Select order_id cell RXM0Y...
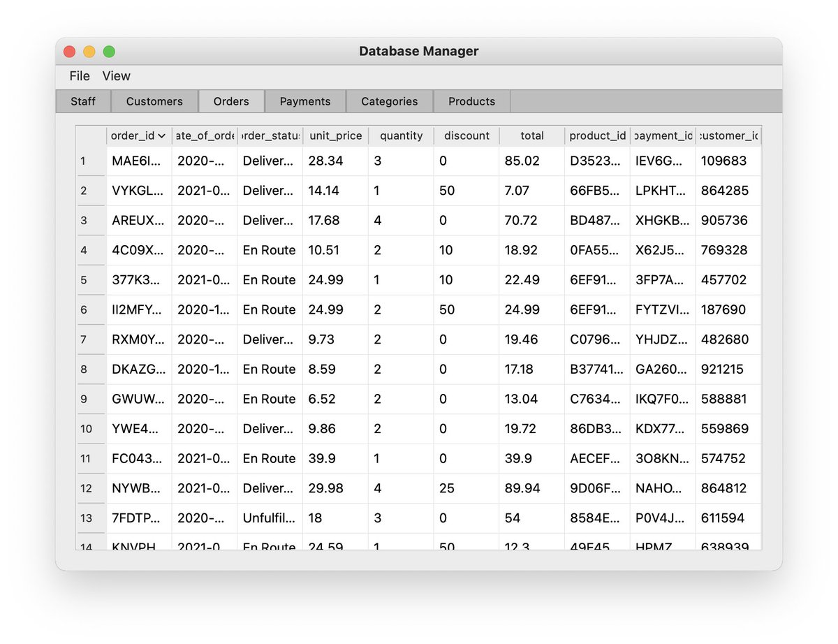 click(139, 339)
